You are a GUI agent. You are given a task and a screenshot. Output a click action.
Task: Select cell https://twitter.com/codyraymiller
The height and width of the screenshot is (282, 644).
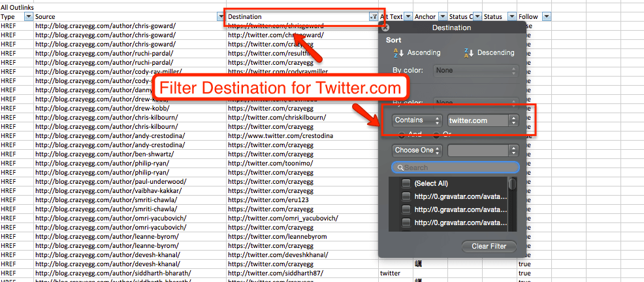[302, 71]
